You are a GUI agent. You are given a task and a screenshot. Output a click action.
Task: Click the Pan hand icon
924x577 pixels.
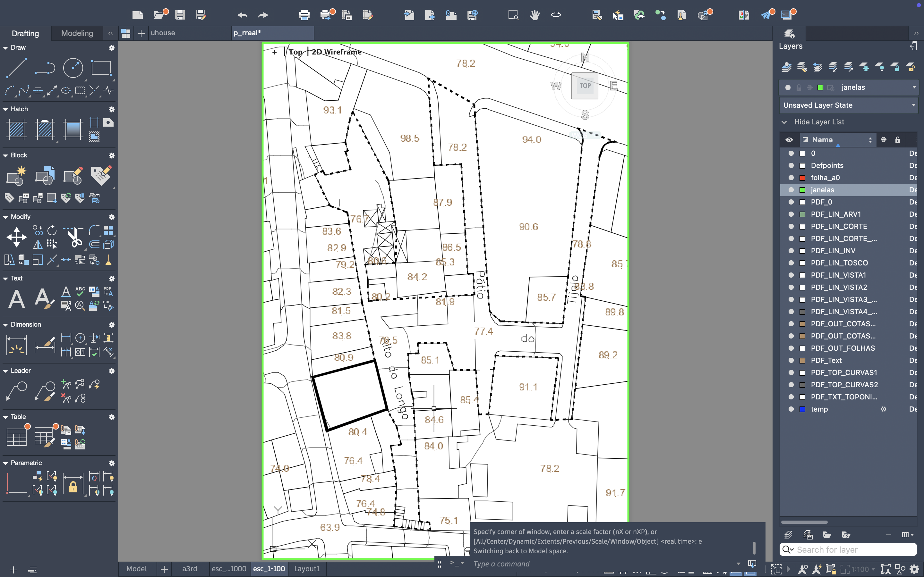point(535,15)
